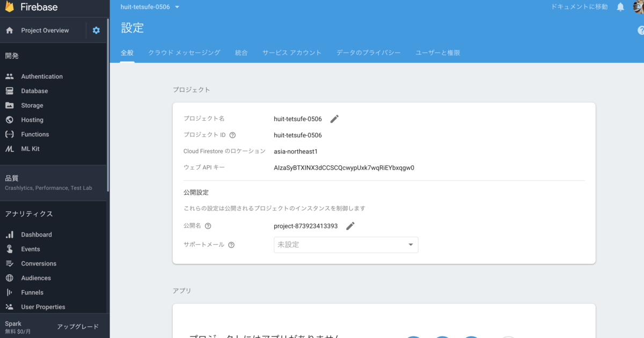The height and width of the screenshot is (338, 644).
Task: Switch to サービス アカウント tab
Action: point(292,53)
